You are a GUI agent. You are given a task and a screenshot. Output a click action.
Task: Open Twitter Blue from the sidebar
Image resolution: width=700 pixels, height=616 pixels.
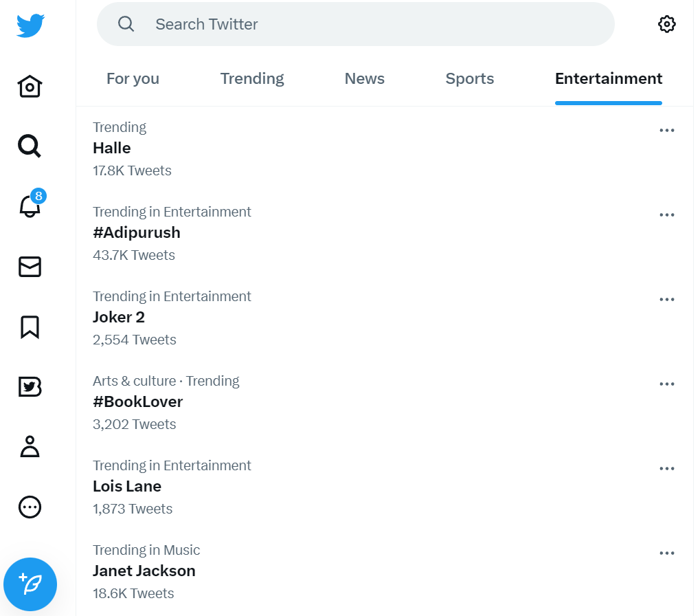(x=30, y=386)
